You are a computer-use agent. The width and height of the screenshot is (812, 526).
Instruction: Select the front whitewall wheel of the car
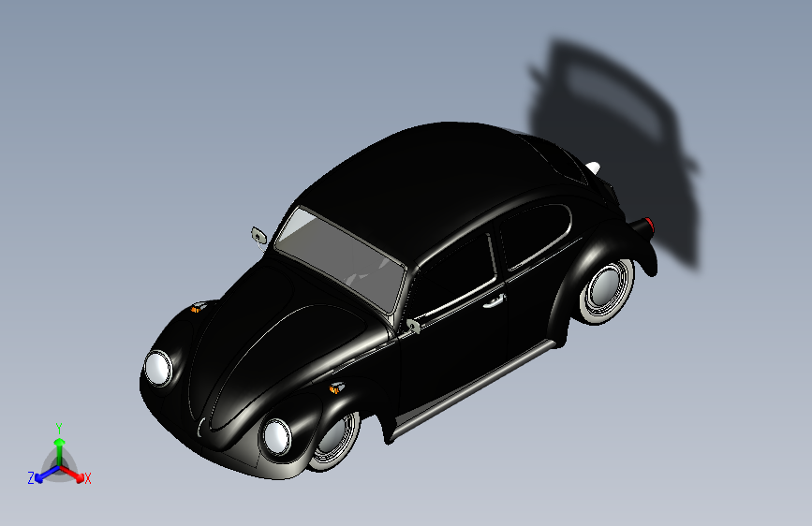[x=334, y=441]
